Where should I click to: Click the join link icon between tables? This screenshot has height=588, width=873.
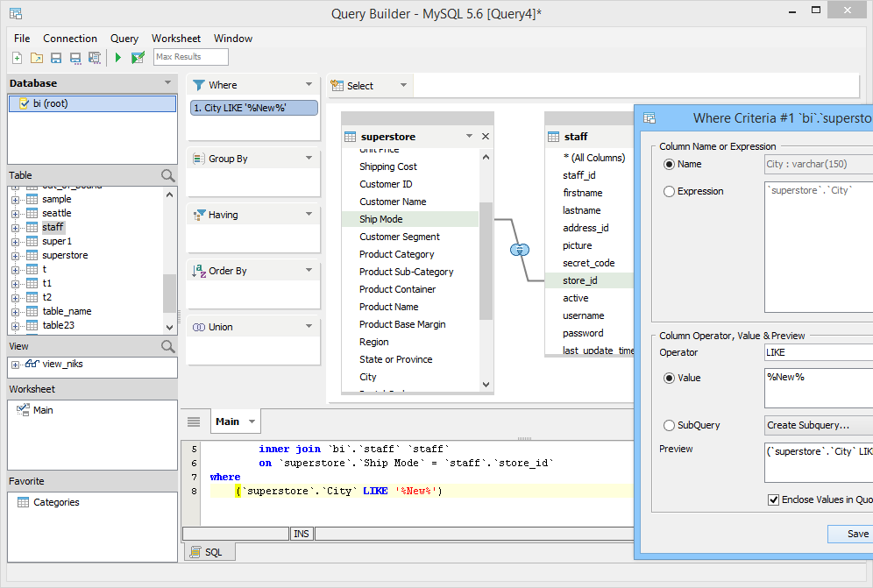pyautogui.click(x=520, y=250)
